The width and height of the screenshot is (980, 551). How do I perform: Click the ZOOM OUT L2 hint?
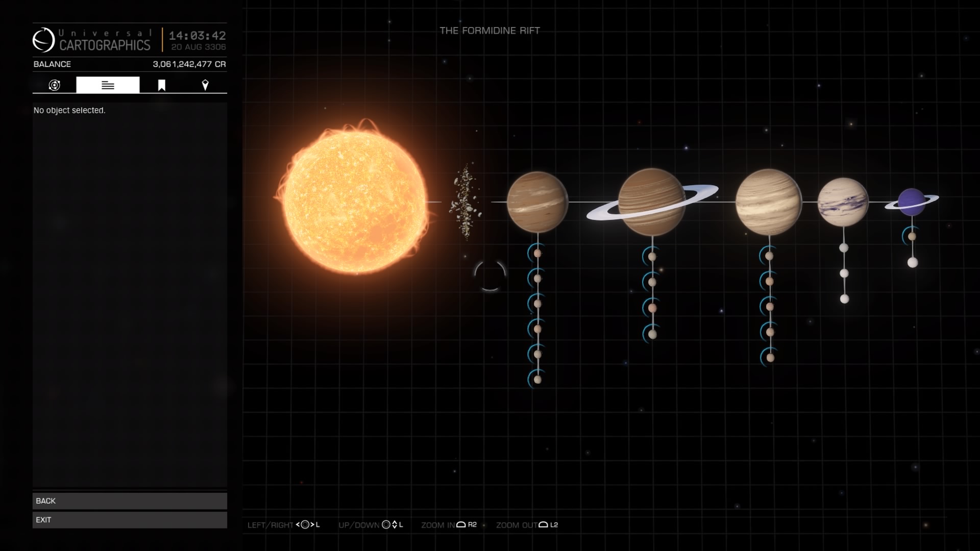coord(527,525)
